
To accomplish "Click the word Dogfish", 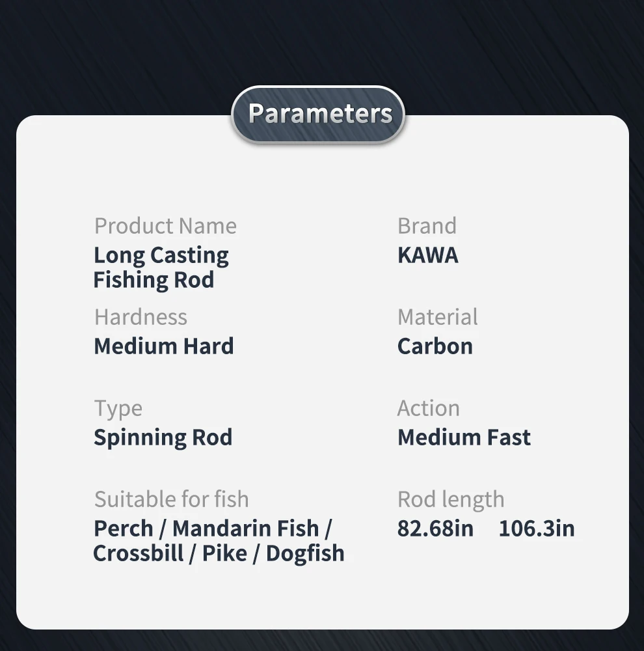I will coord(305,553).
